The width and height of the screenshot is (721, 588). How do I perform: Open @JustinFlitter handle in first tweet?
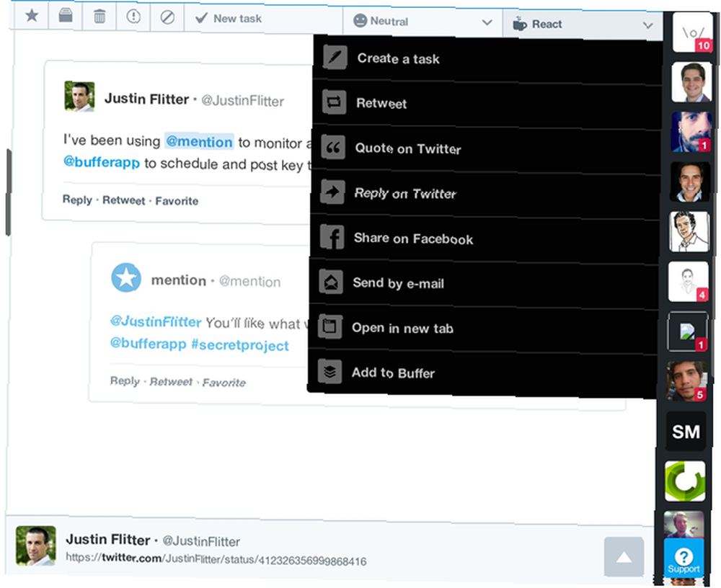coord(243,101)
